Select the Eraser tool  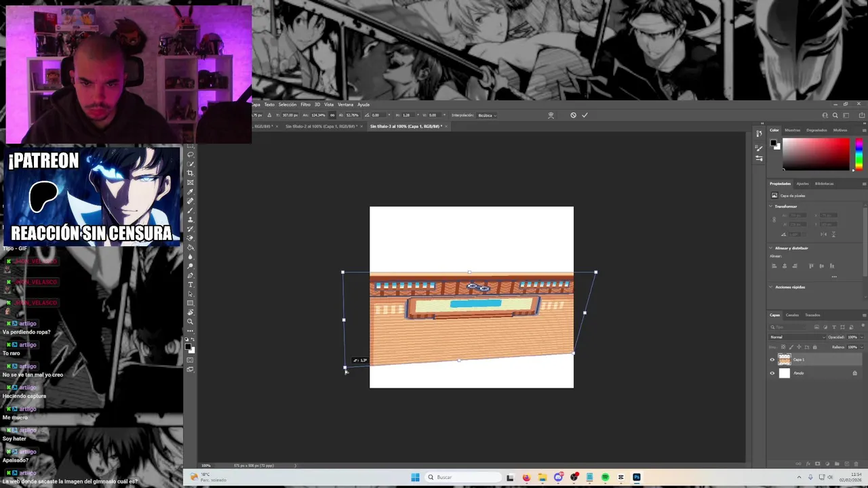coord(190,238)
